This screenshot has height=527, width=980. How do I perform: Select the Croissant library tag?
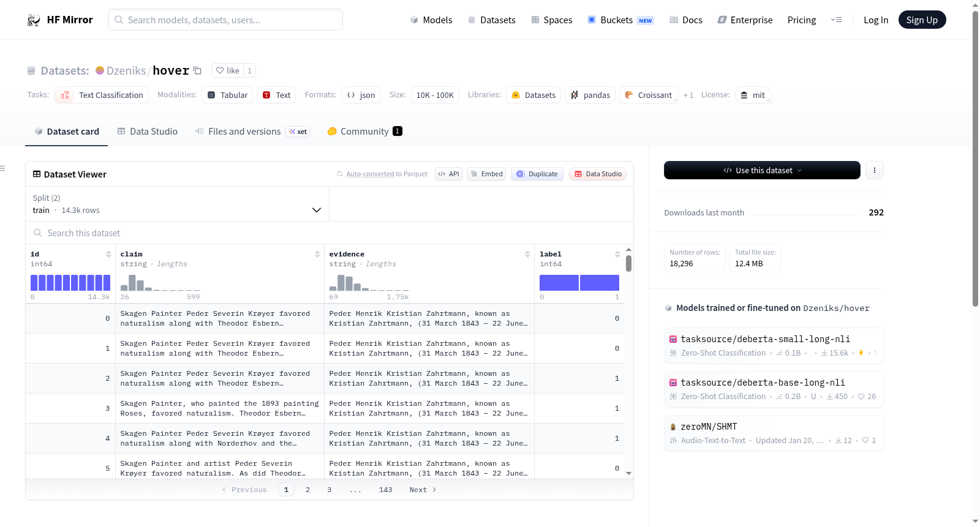(649, 95)
